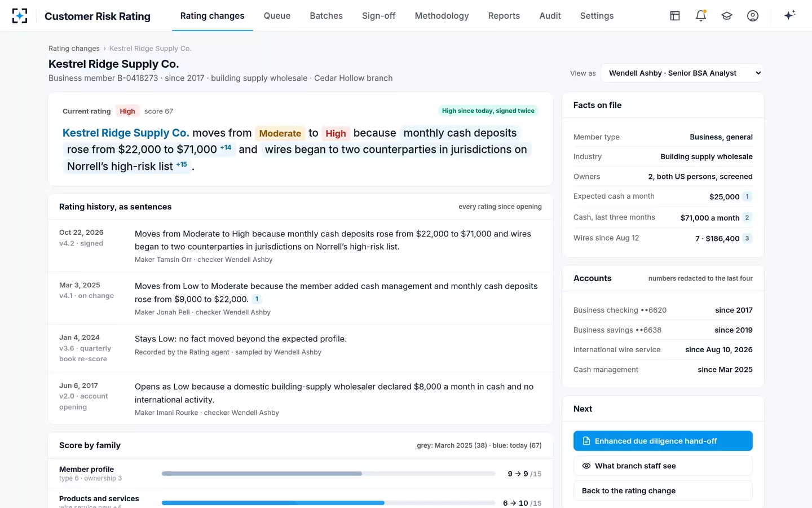Click the Rating changes breadcrumb link
The height and width of the screenshot is (508, 812).
pyautogui.click(x=74, y=49)
